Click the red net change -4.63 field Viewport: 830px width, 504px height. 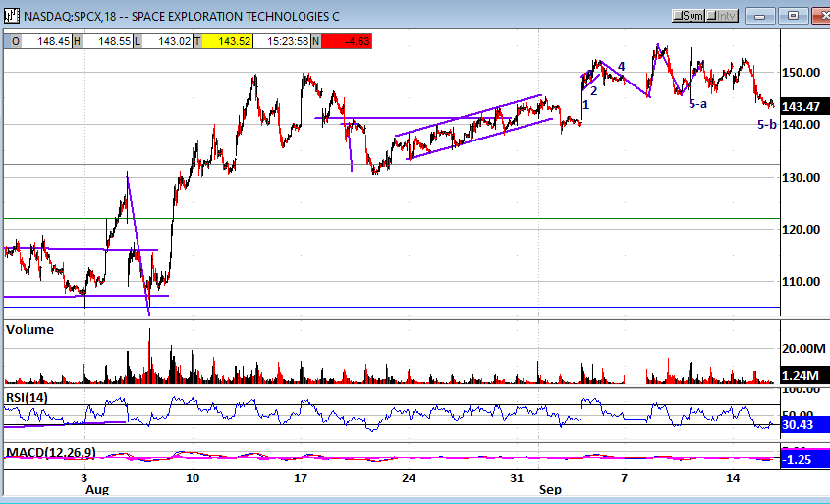click(347, 41)
